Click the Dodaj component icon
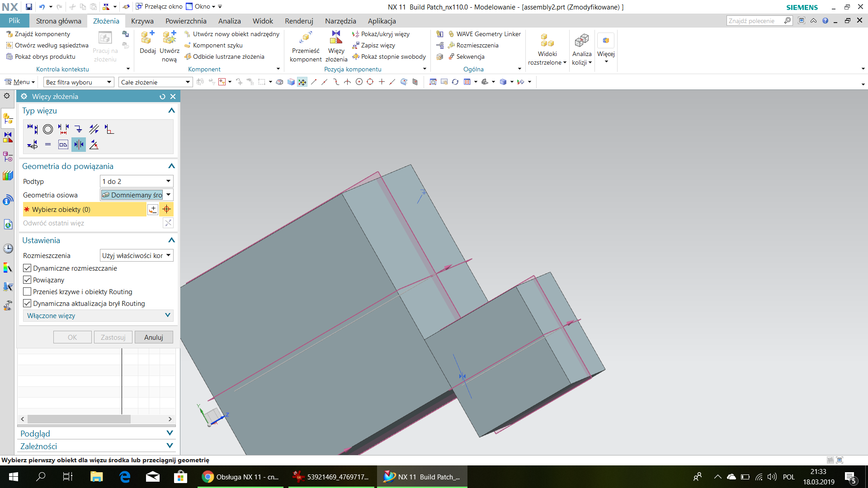 147,42
